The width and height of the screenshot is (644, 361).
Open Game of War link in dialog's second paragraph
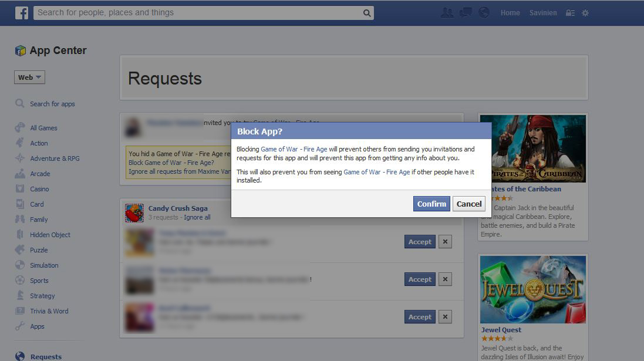[377, 172]
